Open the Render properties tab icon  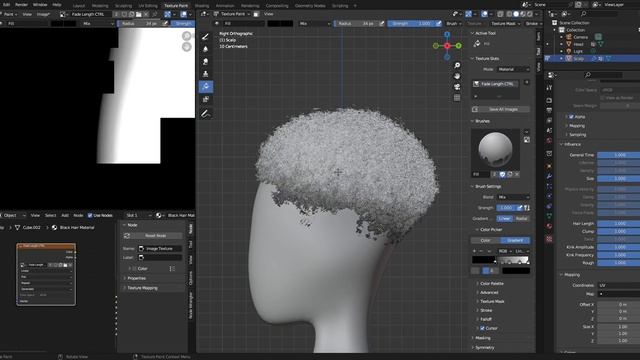[549, 100]
